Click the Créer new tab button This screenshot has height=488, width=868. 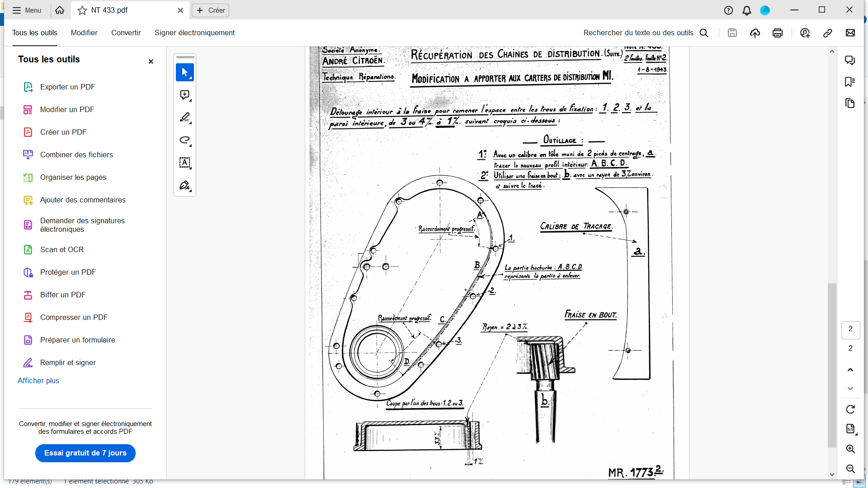[x=211, y=10]
